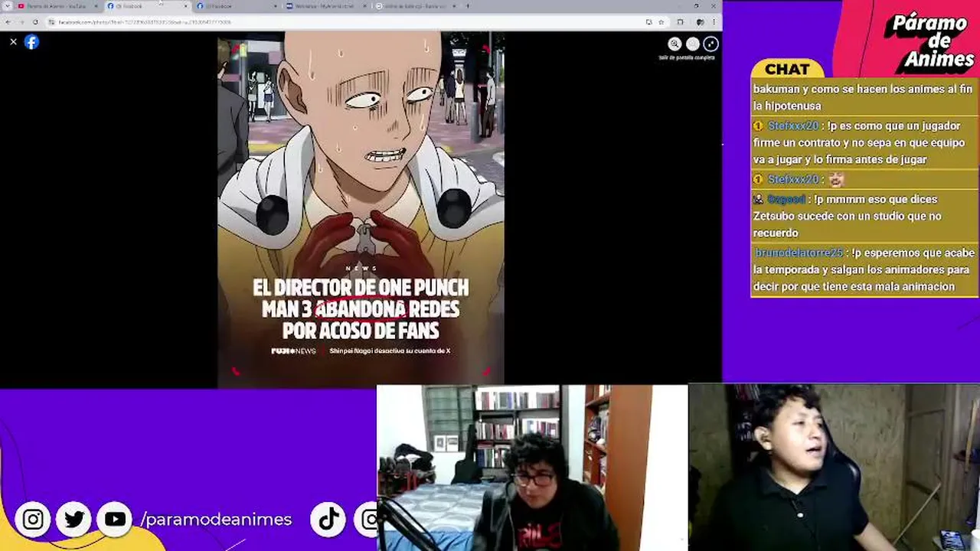Click the One Punch Man news image
Screen dimensions: 980x551
click(361, 209)
